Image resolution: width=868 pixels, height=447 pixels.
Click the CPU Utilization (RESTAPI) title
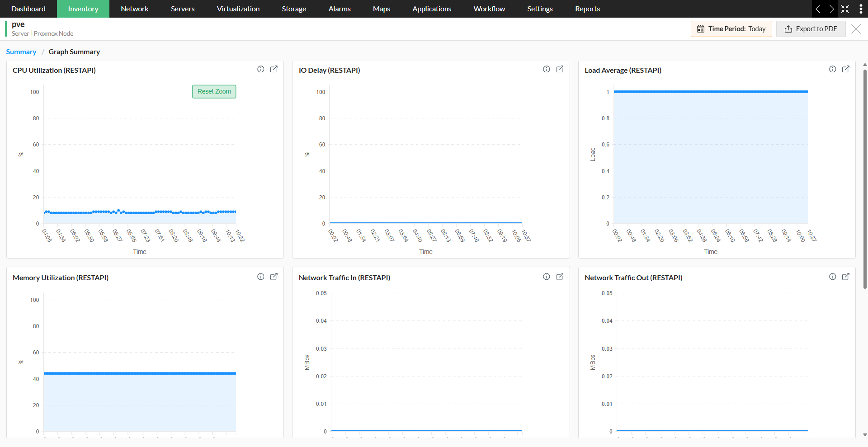(x=54, y=70)
